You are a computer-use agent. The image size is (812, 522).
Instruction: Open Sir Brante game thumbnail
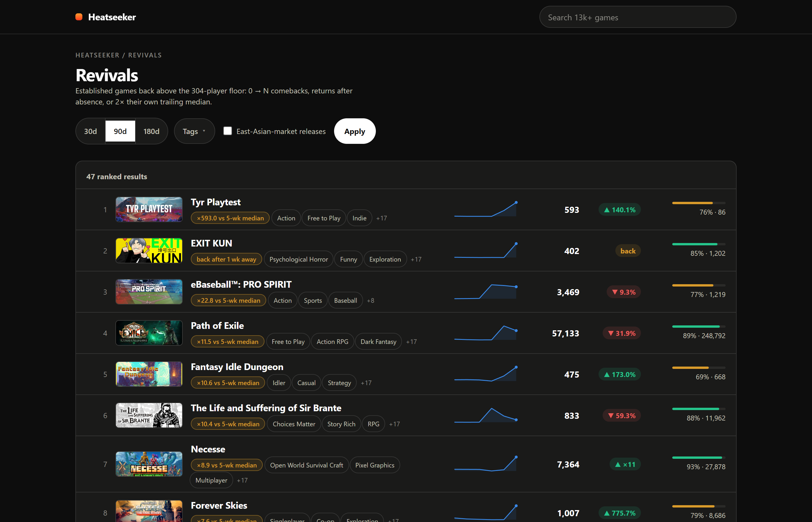[149, 415]
